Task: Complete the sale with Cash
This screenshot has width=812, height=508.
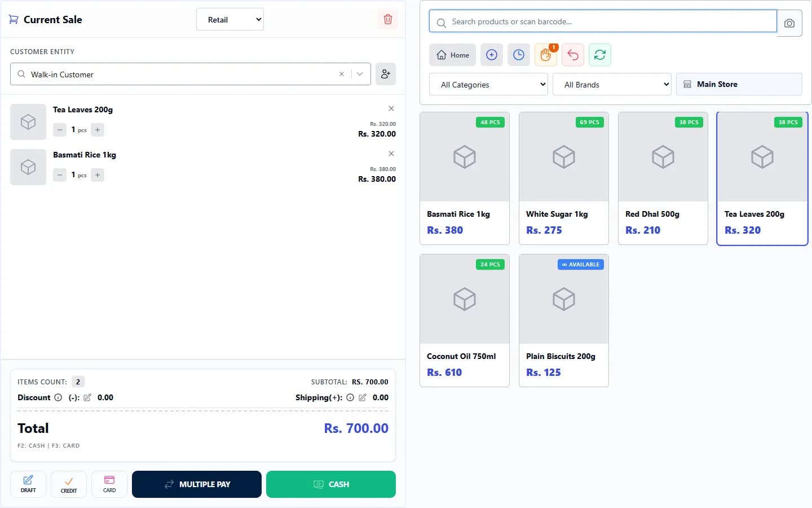Action: point(331,484)
